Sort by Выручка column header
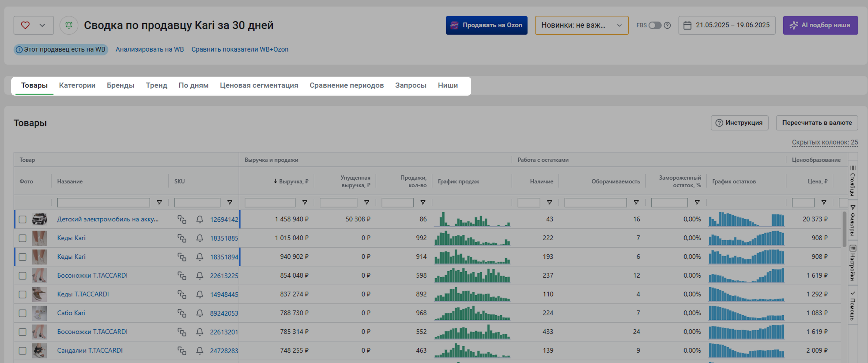The height and width of the screenshot is (363, 868). pos(291,181)
